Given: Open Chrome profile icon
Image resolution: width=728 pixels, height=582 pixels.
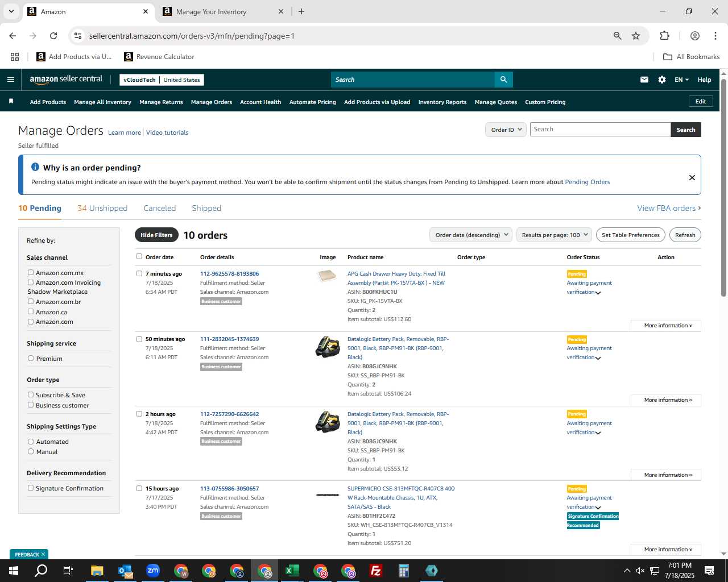Looking at the screenshot, I should 694,36.
